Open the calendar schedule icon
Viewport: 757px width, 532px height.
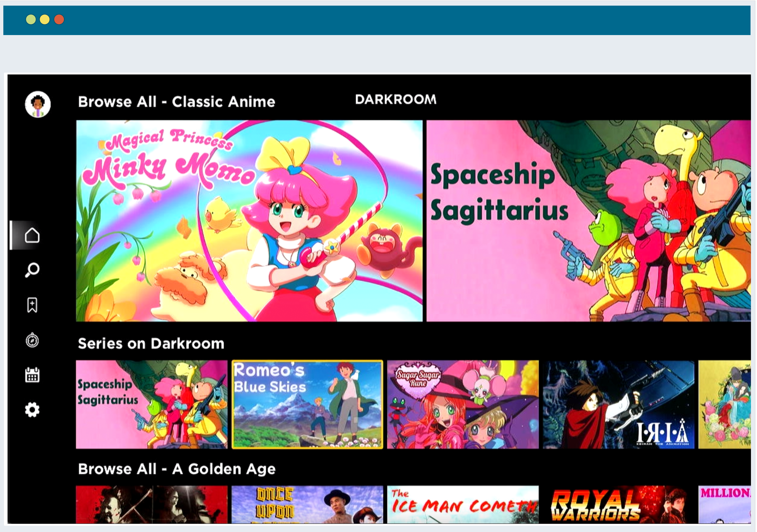32,375
